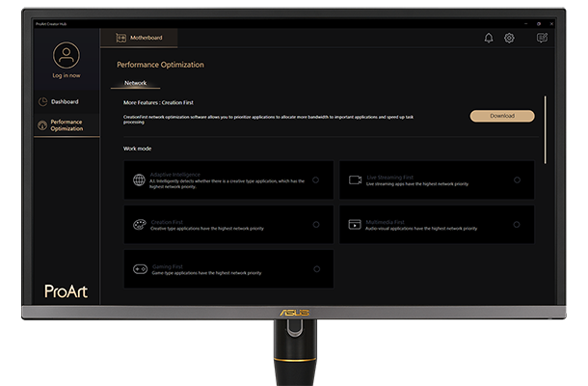Click the Dashboard pie chart icon
This screenshot has height=386, width=588.
coord(42,101)
